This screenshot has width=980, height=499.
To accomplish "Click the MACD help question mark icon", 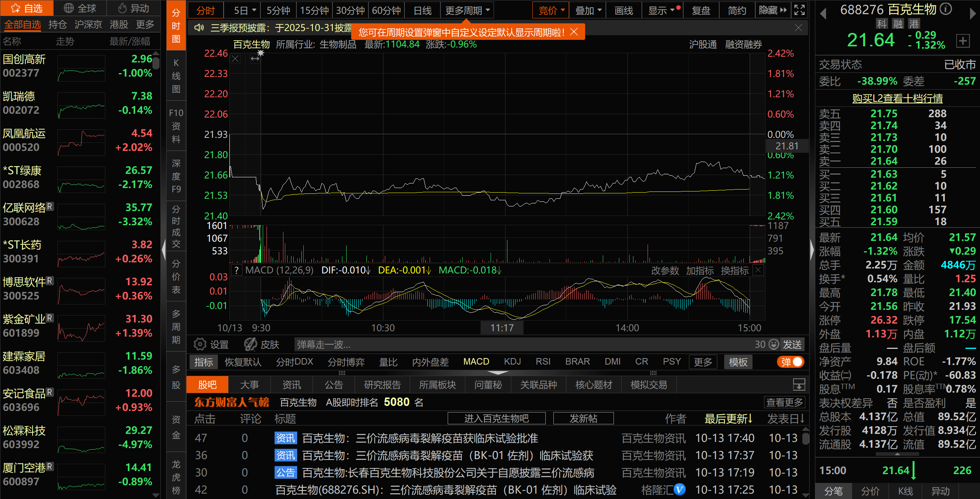I will coord(237,270).
